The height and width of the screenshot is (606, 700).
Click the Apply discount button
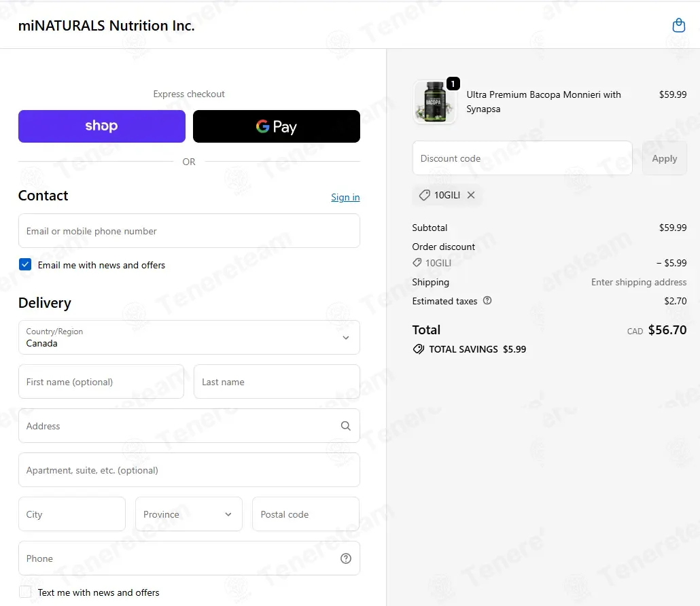pyautogui.click(x=664, y=158)
